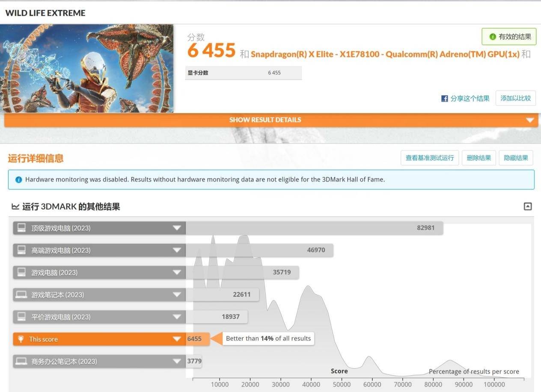
Task: Click the desktop icon for 顶级游戏电脑 (2023)
Action: coord(21,228)
